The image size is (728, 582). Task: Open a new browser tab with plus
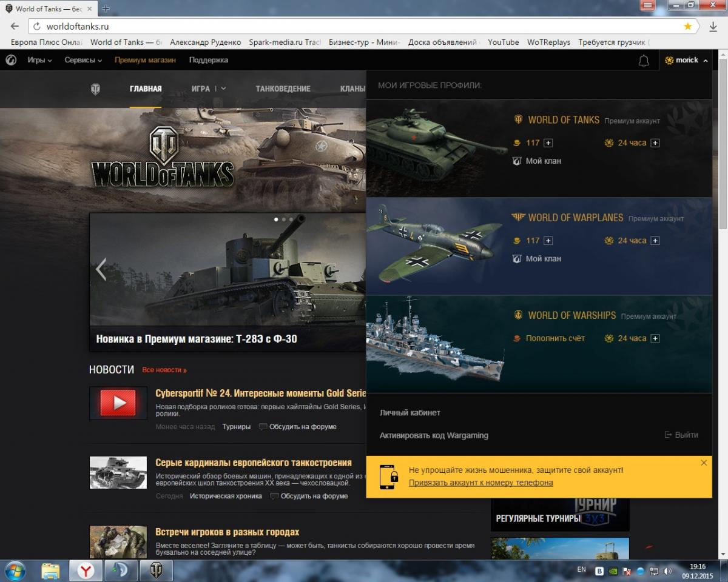(106, 8)
